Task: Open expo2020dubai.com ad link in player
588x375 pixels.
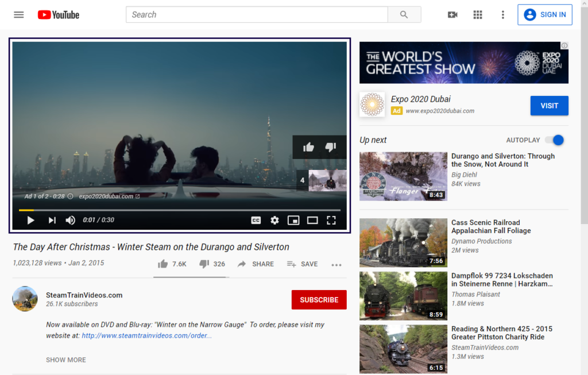Action: tap(109, 196)
